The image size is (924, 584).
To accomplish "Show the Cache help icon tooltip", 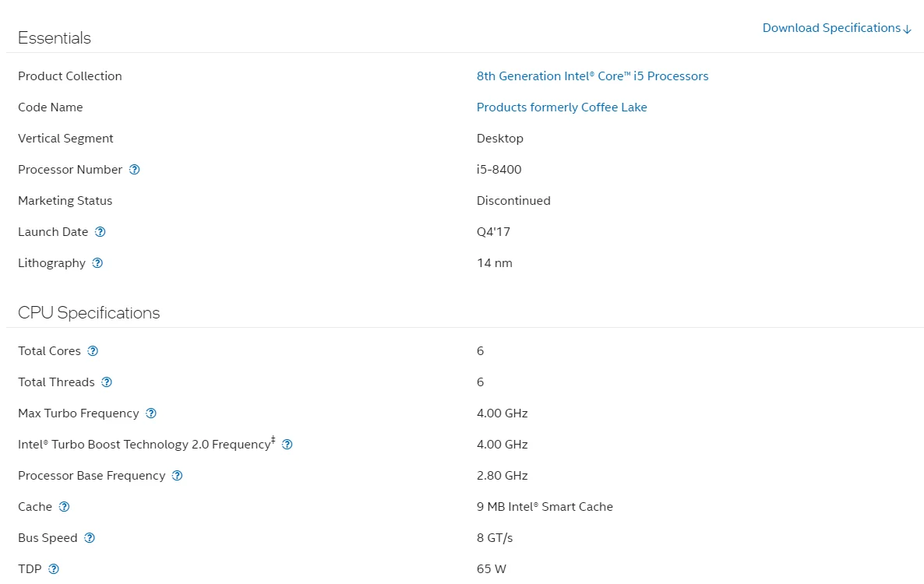I will pos(64,507).
